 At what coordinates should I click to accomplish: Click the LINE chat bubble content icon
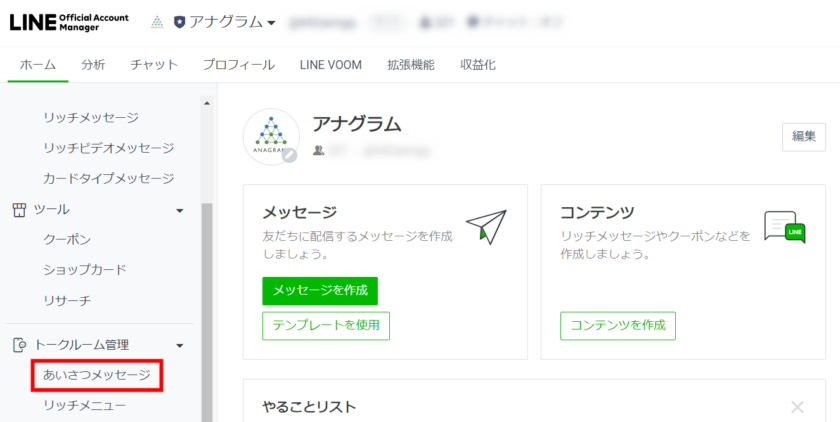784,227
